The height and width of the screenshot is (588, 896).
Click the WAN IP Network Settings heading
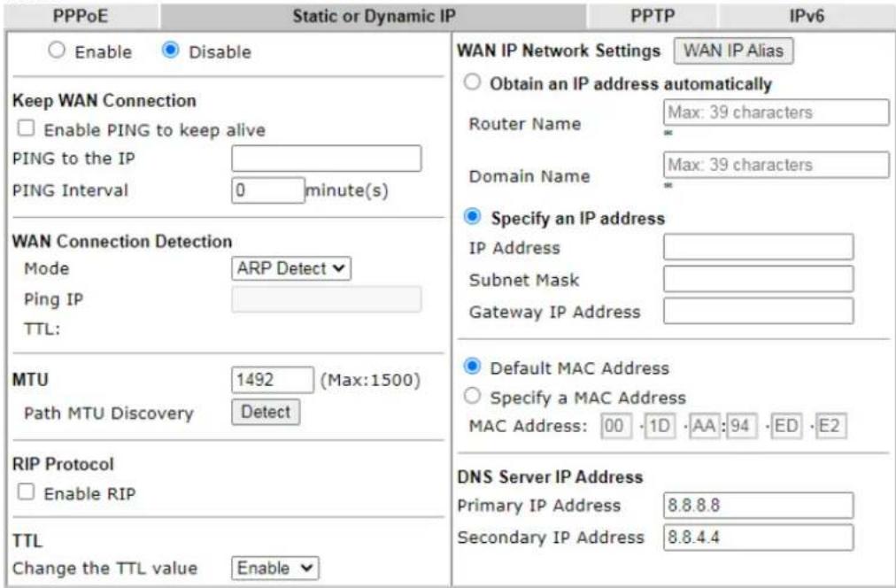point(559,50)
